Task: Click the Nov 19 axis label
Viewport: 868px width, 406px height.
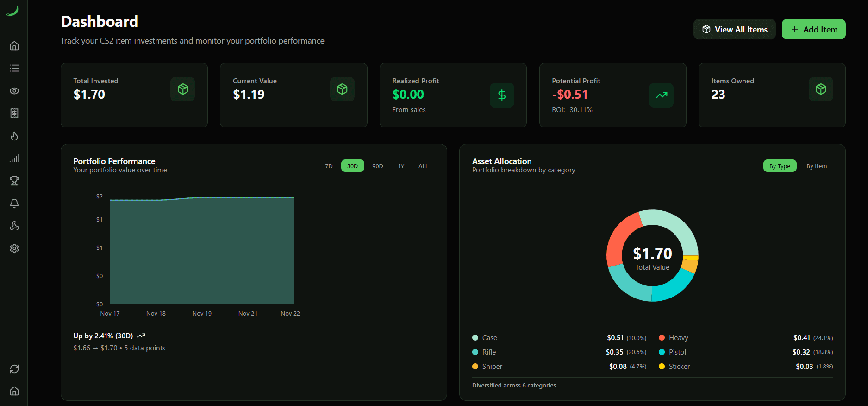Action: tap(202, 314)
